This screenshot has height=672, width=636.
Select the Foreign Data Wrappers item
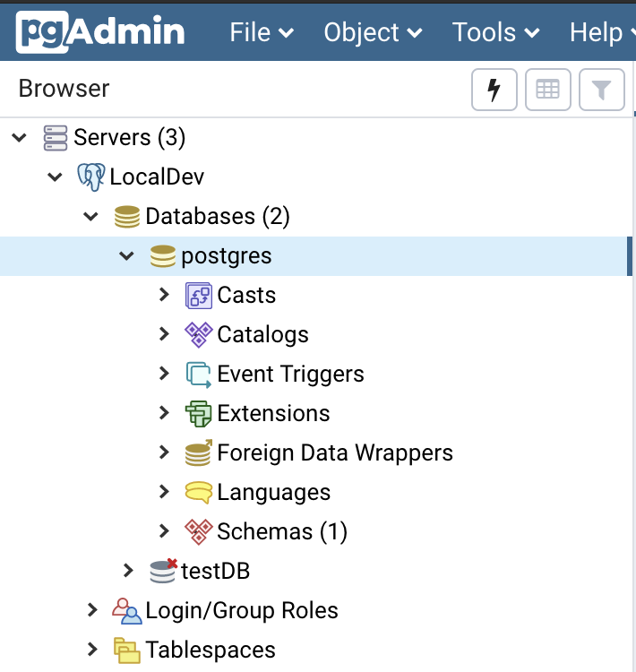pos(335,453)
